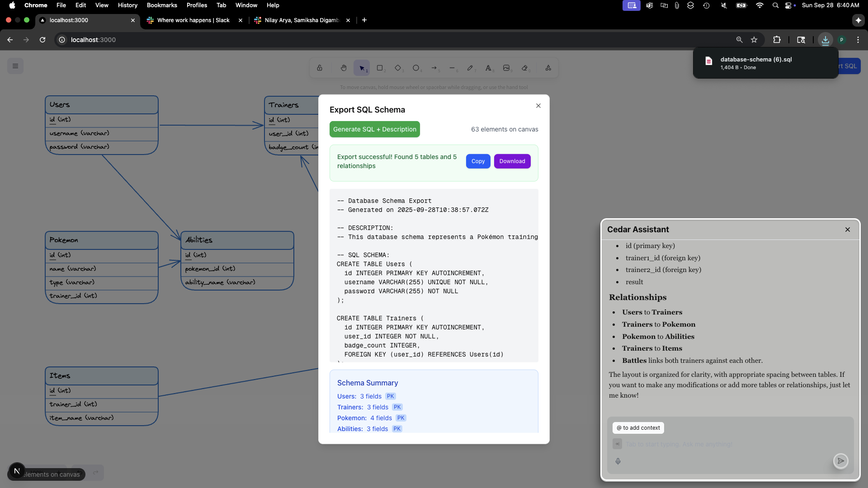Open the Chrome Extensions puzzle menu

[777, 40]
